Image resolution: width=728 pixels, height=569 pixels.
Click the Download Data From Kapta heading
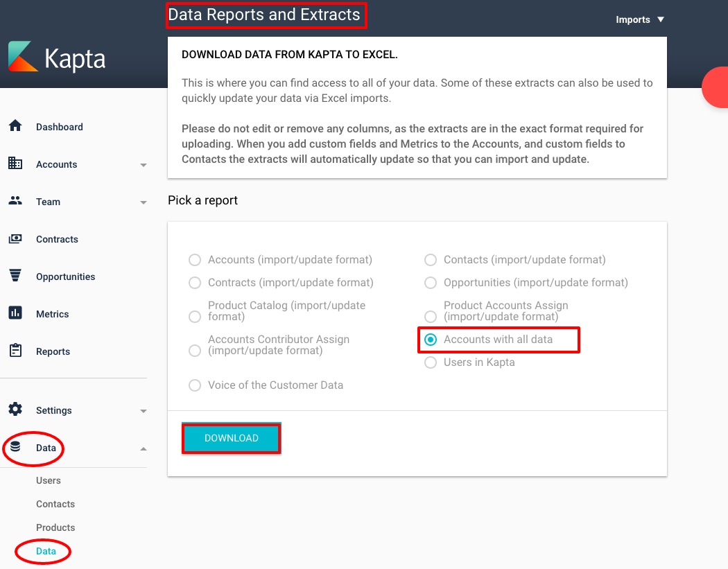[290, 54]
